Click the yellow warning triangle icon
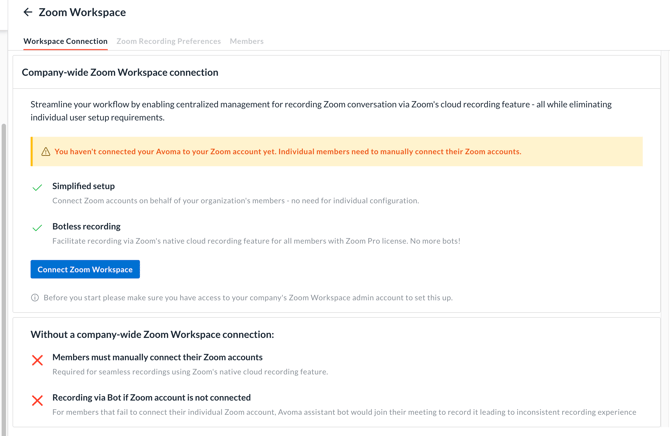The image size is (670, 436). 46,152
